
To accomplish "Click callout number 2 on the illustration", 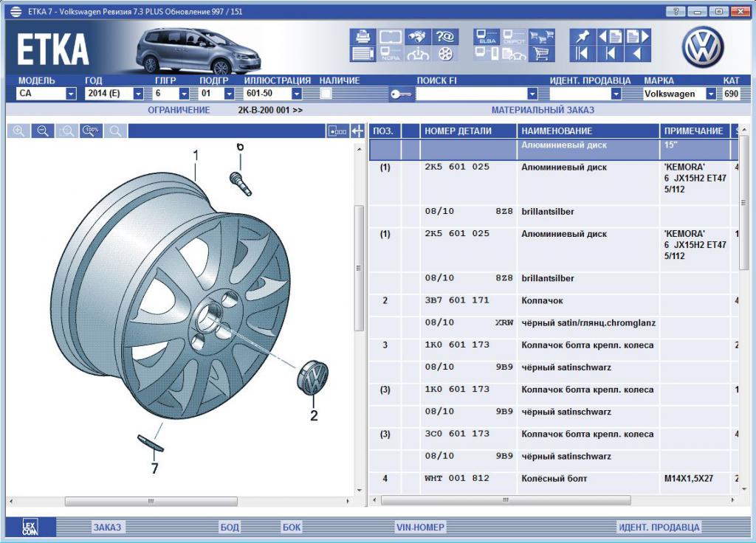I will click(314, 415).
